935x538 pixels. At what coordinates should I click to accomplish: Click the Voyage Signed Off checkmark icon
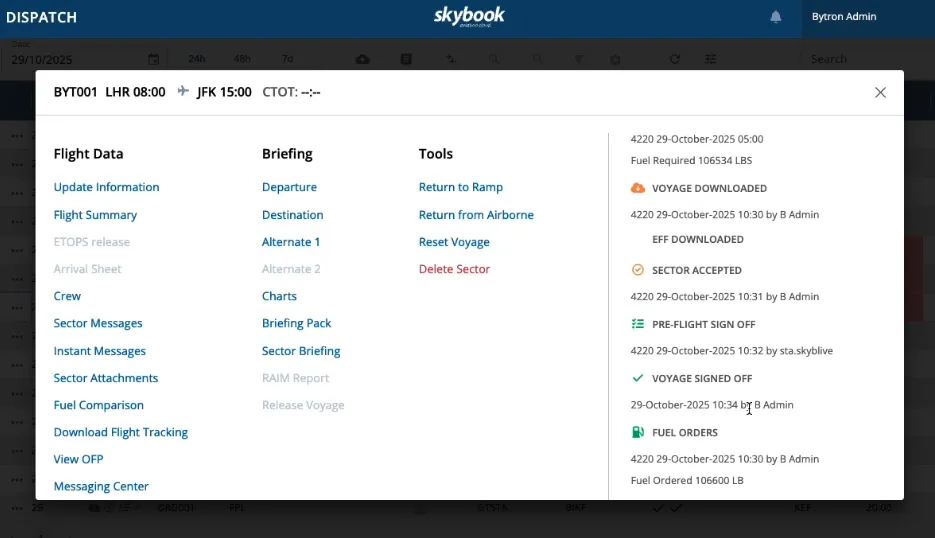pos(638,378)
